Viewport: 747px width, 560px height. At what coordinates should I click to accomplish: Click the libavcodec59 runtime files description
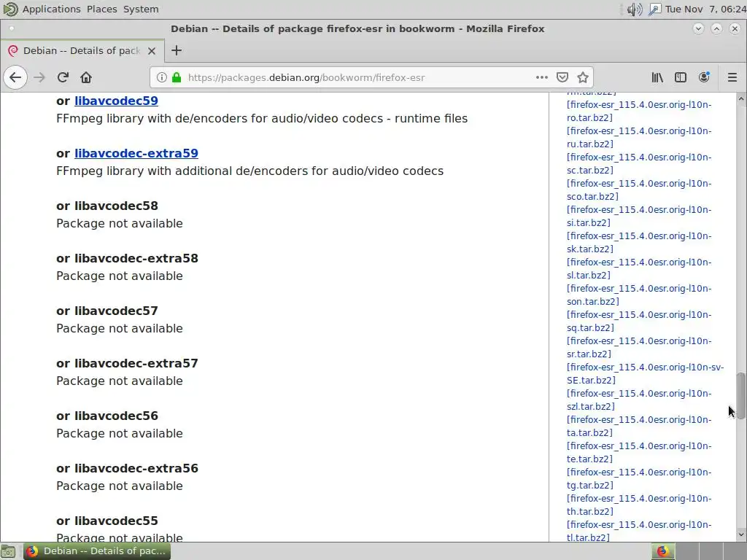tap(262, 119)
